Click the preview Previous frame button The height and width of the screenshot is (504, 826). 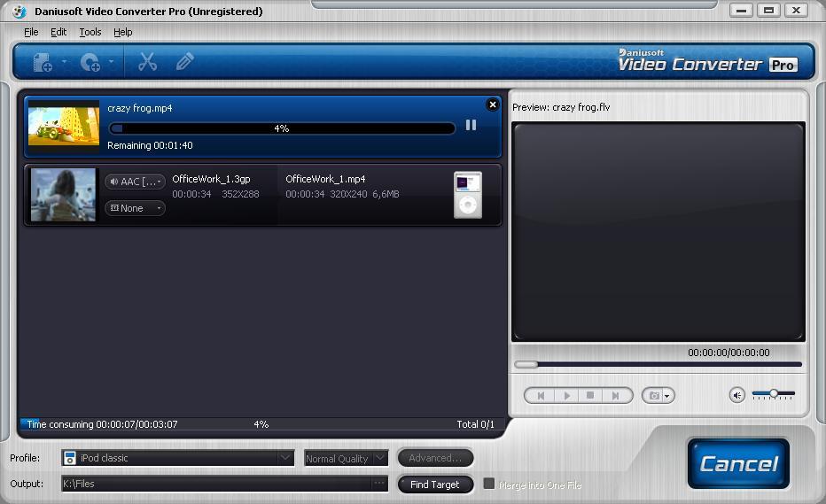coord(540,396)
